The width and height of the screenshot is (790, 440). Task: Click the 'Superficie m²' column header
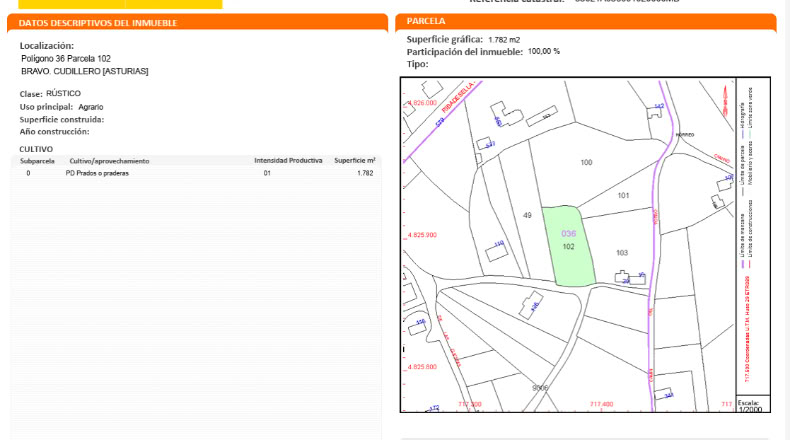tap(355, 161)
